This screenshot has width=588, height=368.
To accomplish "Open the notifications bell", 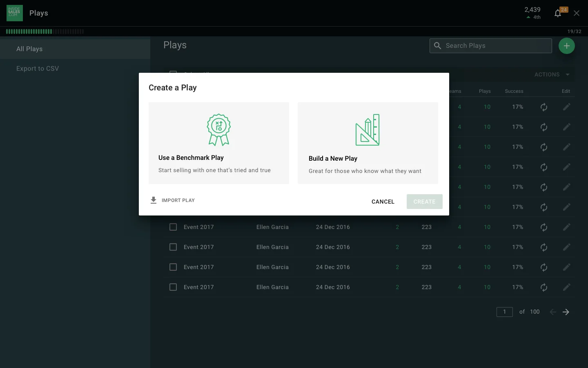I will [x=558, y=13].
